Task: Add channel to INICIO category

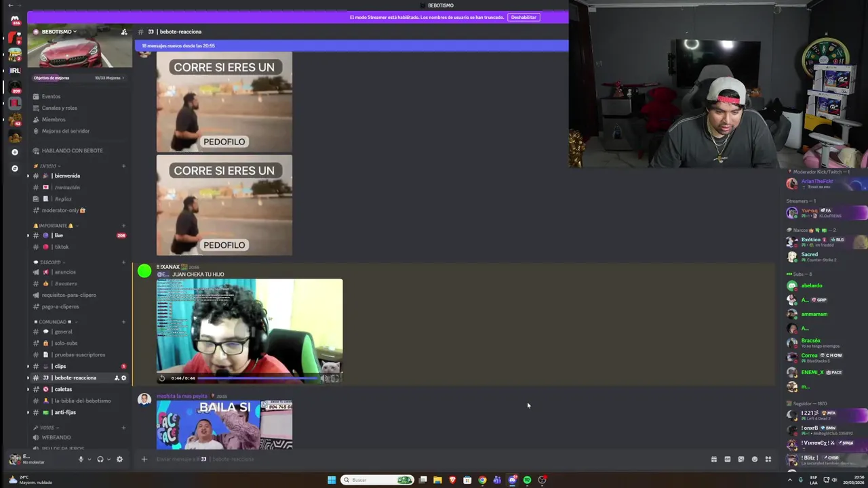Action: 123,166
